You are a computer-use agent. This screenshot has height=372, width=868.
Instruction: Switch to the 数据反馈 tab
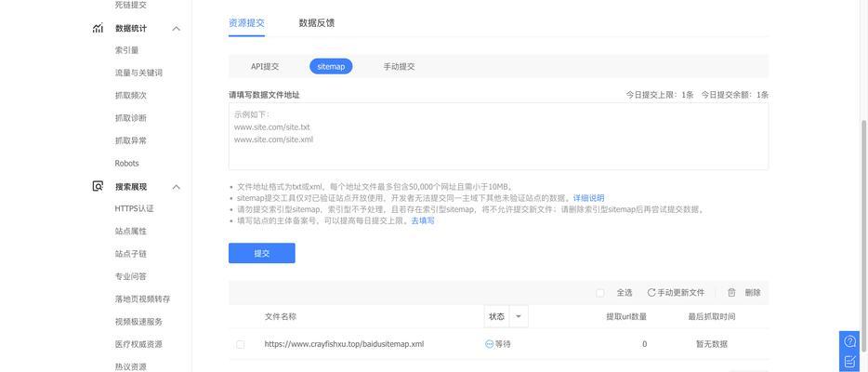(x=317, y=22)
